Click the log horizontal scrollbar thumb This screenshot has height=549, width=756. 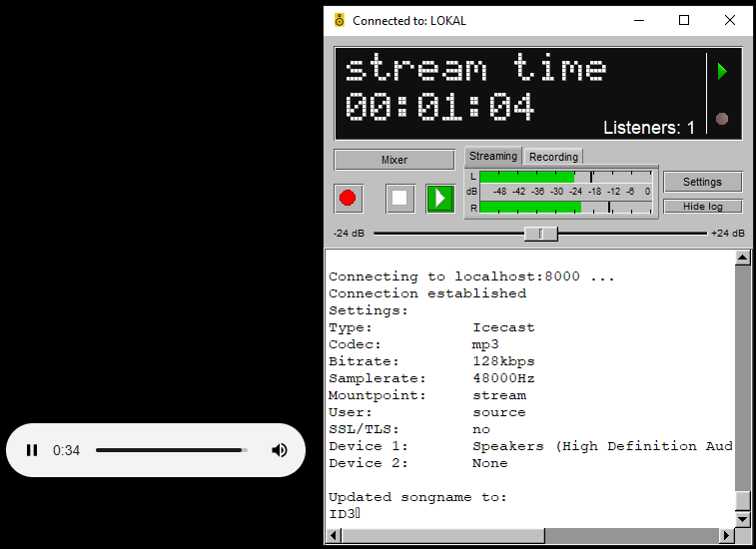(x=443, y=535)
